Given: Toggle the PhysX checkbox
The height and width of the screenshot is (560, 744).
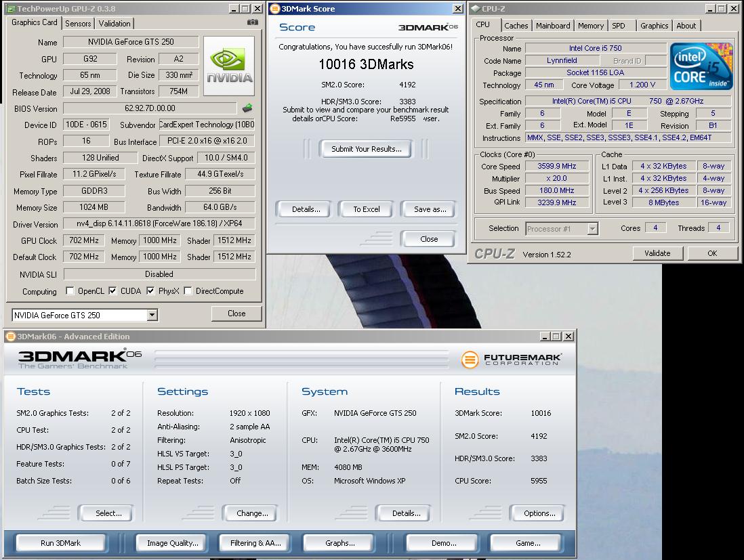Looking at the screenshot, I should click(150, 290).
